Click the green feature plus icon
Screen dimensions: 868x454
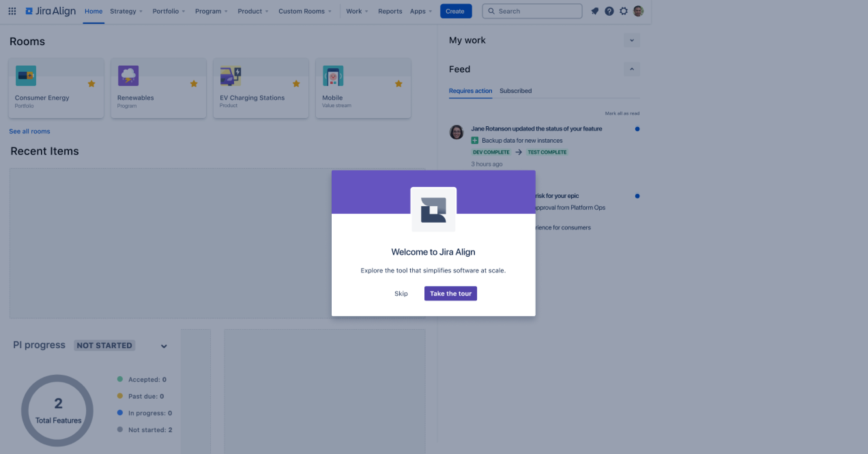pos(475,140)
